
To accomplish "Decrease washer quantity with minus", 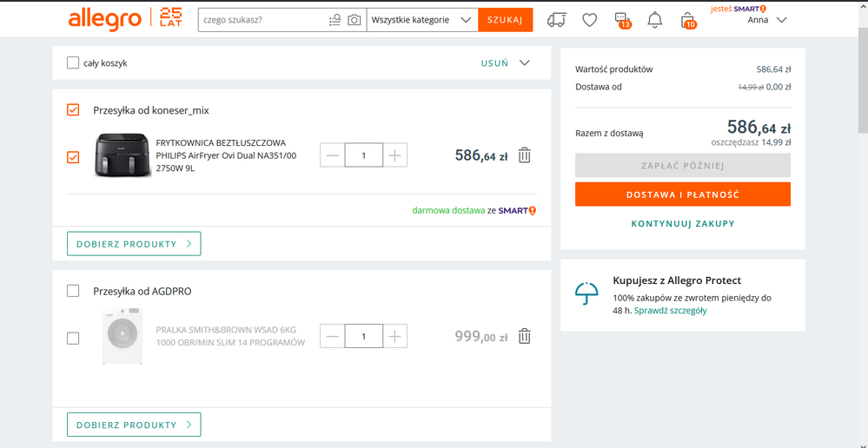I will pos(333,336).
